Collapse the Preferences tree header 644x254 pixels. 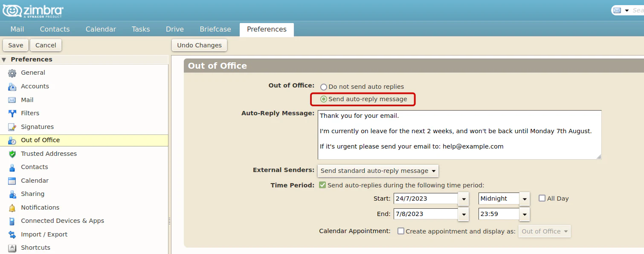tap(4, 60)
